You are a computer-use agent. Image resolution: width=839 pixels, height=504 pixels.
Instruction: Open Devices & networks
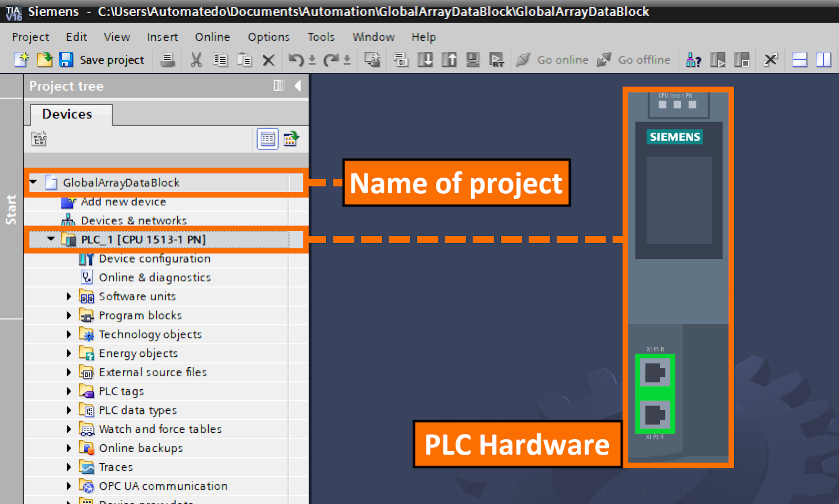coord(134,221)
